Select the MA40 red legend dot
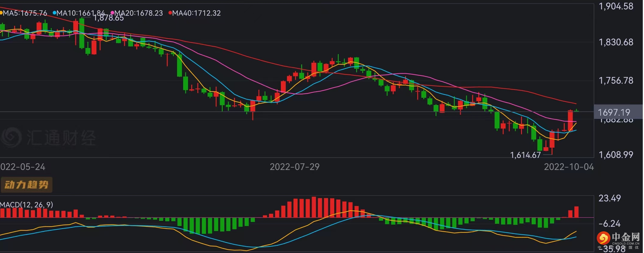The image size is (644, 253). [x=170, y=13]
